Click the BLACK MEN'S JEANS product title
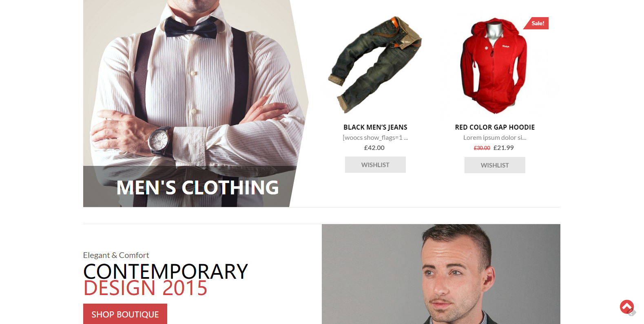The width and height of the screenshot is (644, 324). point(375,127)
